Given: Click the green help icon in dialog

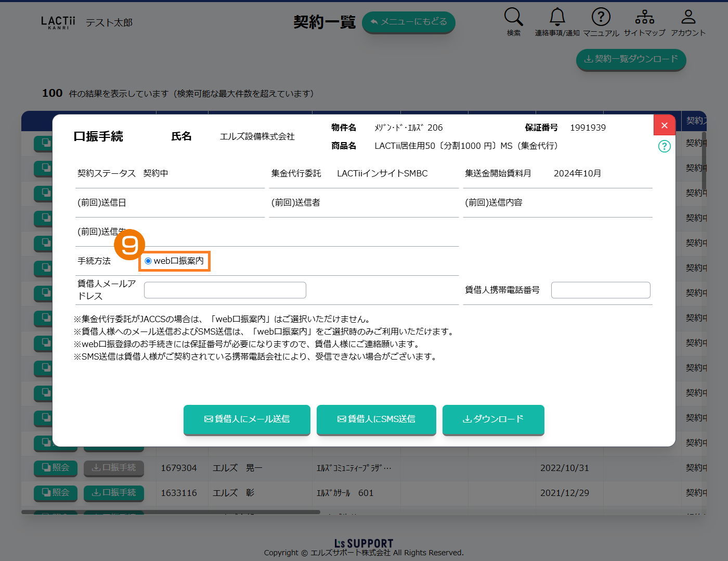Looking at the screenshot, I should 664,146.
